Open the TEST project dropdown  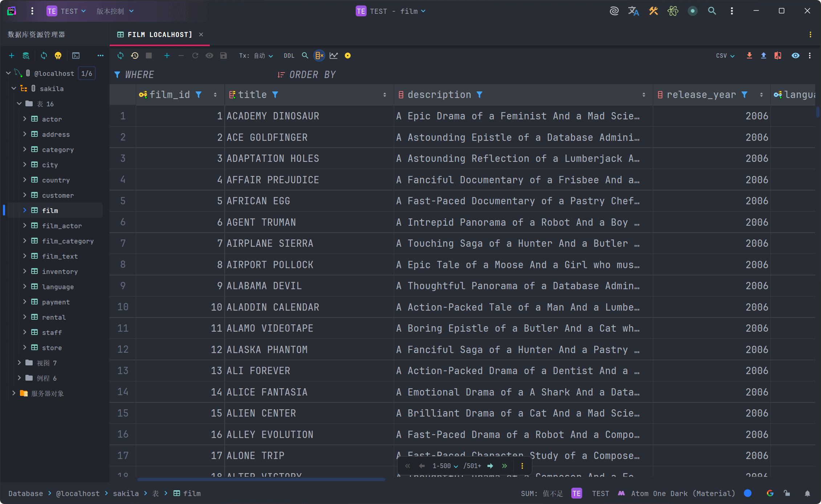(x=66, y=11)
